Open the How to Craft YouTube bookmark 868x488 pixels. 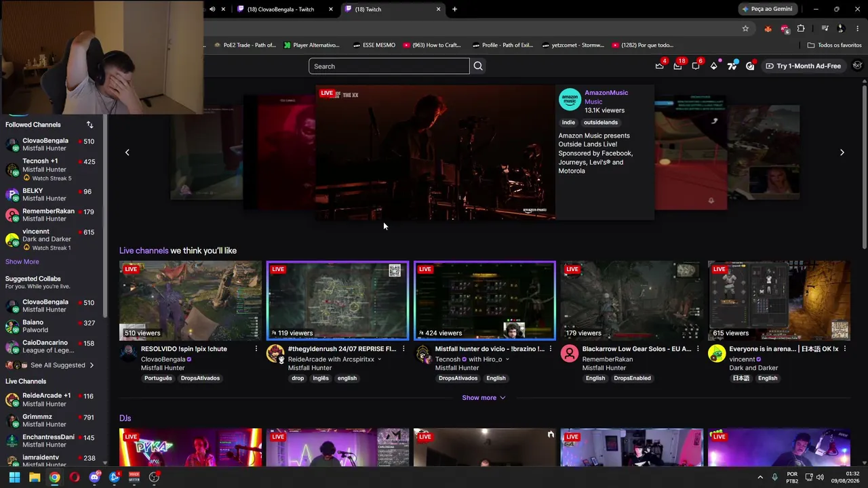coord(432,45)
